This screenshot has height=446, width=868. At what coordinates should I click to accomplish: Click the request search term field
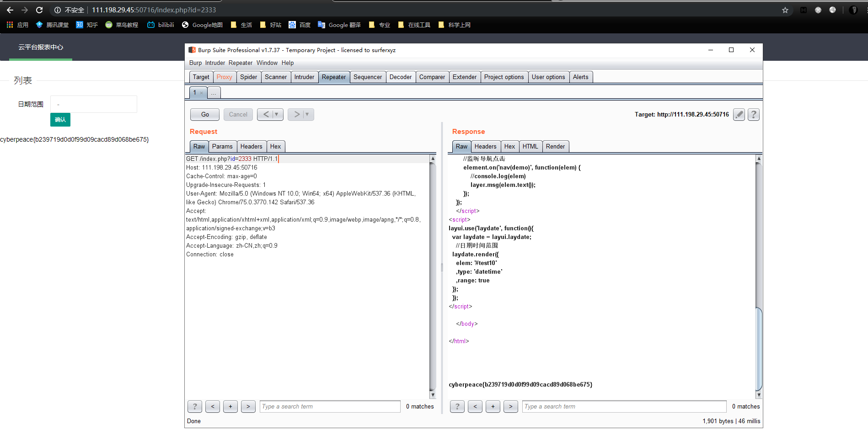pyautogui.click(x=330, y=406)
